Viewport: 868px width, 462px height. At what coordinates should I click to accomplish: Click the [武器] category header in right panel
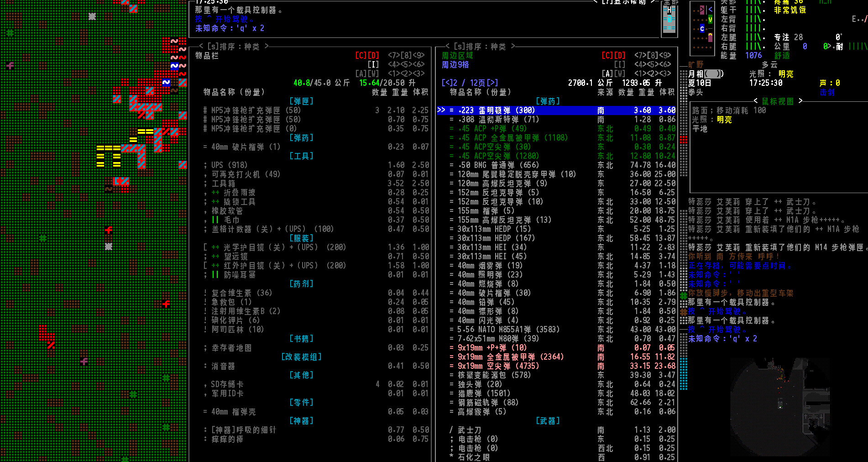548,421
